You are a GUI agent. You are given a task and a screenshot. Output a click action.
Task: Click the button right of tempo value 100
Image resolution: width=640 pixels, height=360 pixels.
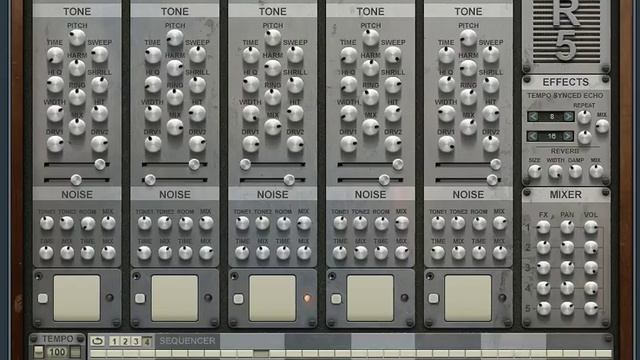pos(76,351)
